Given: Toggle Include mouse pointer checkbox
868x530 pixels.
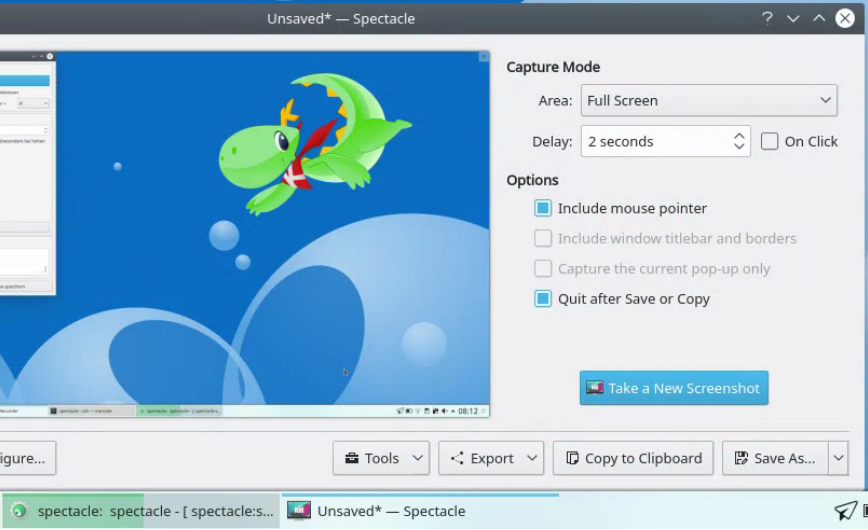Looking at the screenshot, I should point(543,208).
